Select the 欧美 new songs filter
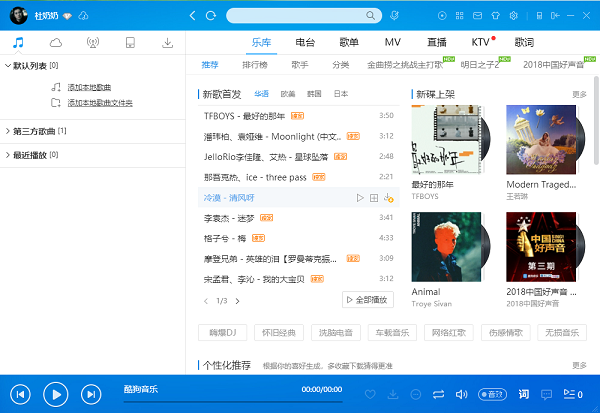The height and width of the screenshot is (413, 600). [288, 94]
